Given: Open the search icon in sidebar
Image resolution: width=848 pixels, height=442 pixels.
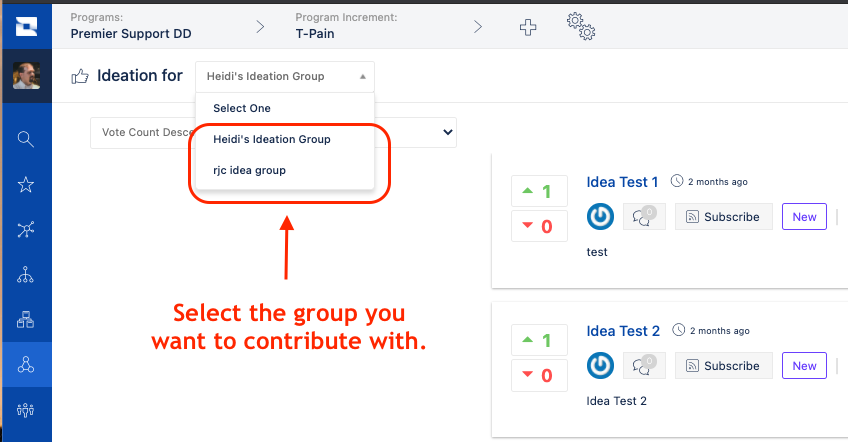Looking at the screenshot, I should click(x=25, y=139).
